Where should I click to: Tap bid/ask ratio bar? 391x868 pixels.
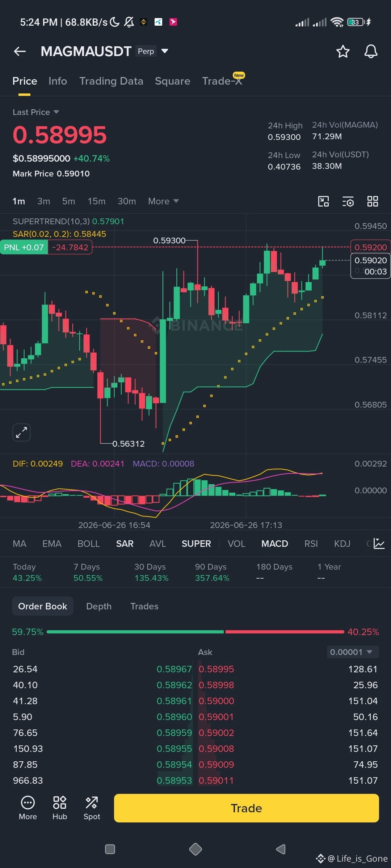click(195, 632)
